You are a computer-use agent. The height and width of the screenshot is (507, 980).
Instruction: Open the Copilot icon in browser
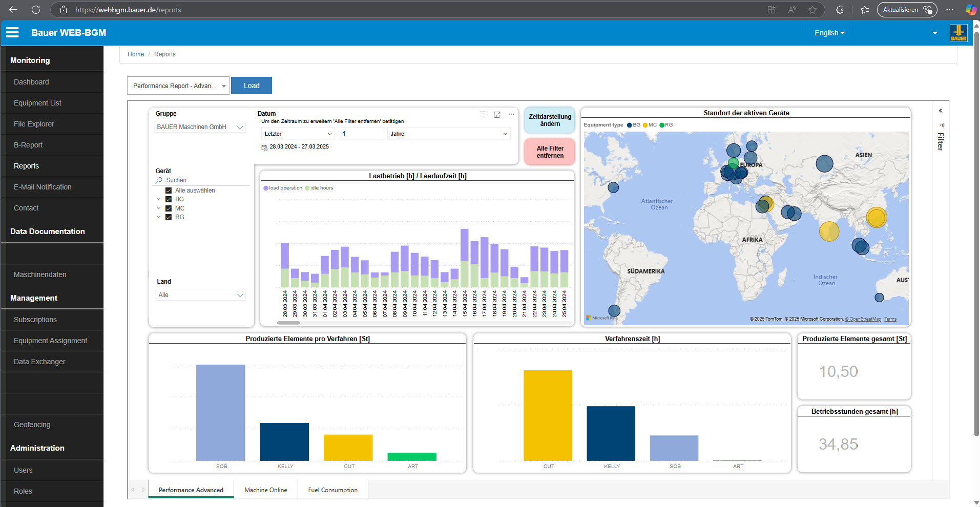tap(971, 10)
